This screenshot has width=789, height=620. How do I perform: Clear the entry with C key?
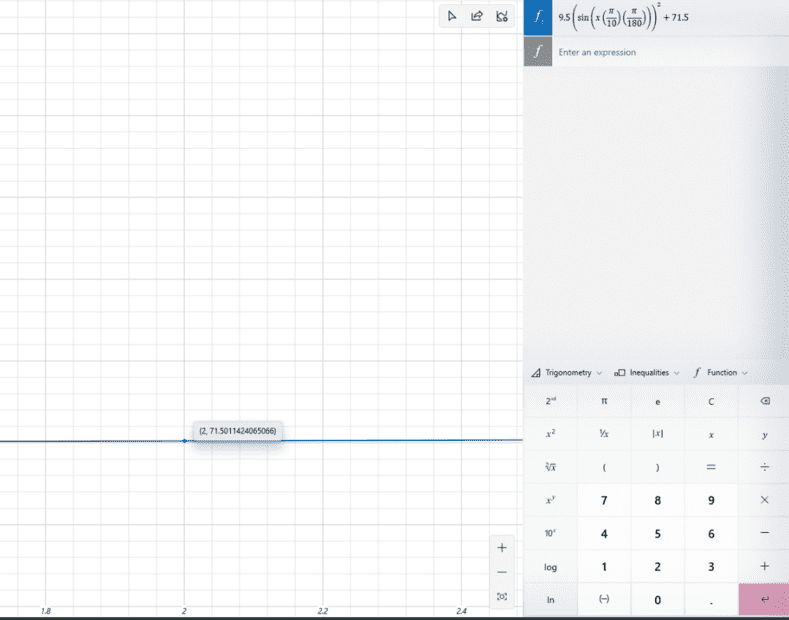[711, 402]
